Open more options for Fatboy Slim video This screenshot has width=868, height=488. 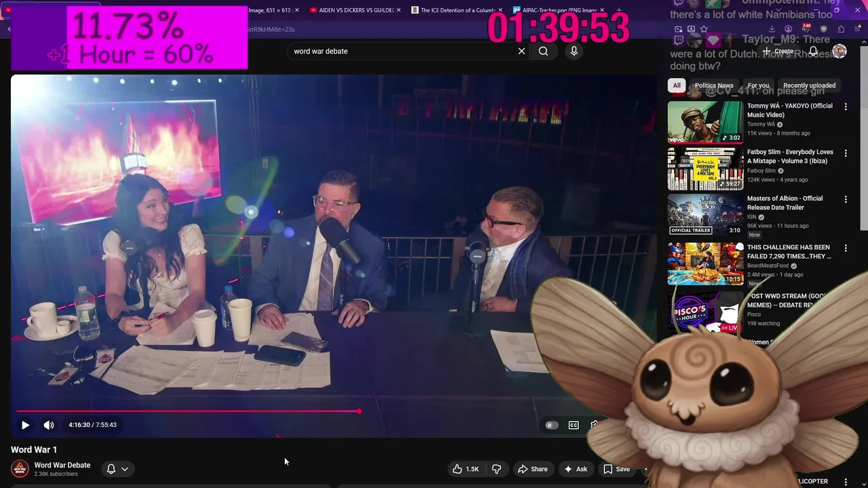tap(846, 153)
